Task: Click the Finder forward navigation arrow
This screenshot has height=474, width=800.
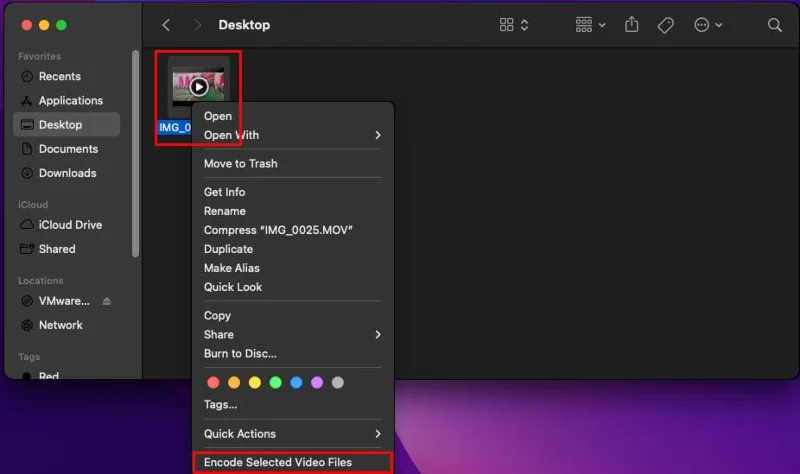Action: tap(197, 25)
